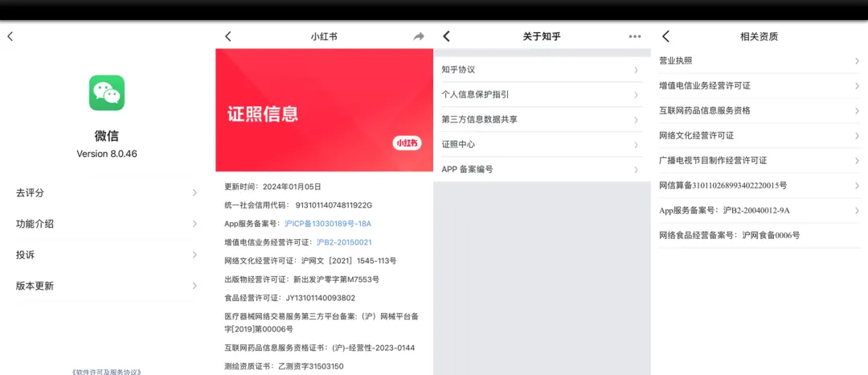Open the 沪B2-20150021 license link
This screenshot has width=868, height=375.
pos(344,242)
